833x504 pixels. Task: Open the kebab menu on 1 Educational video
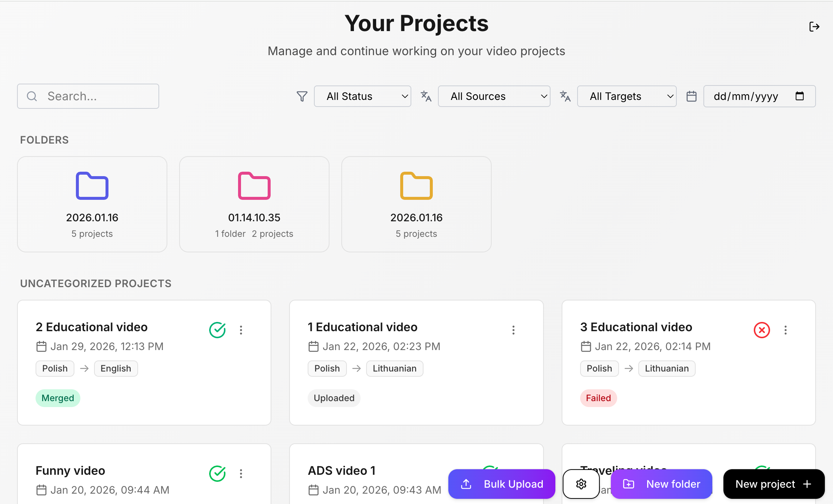(513, 330)
